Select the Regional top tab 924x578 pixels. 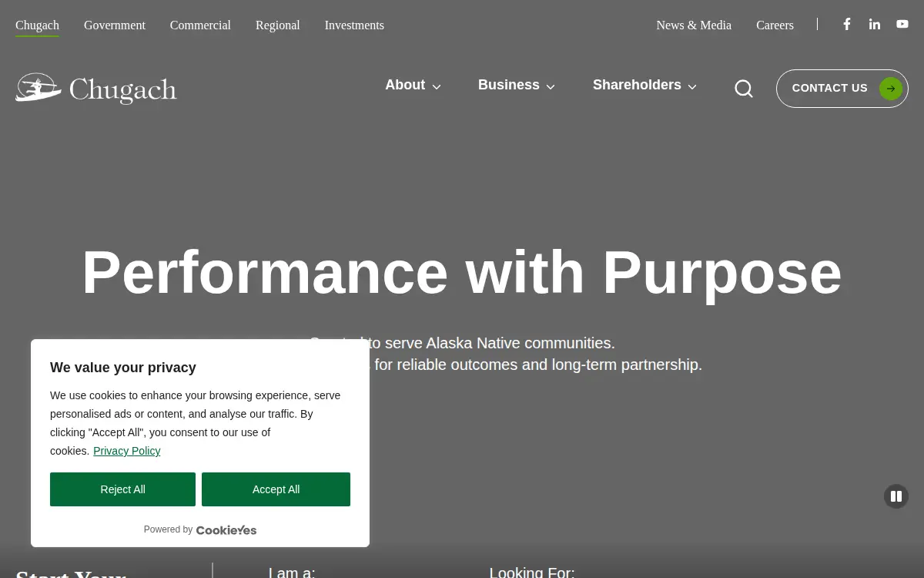tap(278, 25)
